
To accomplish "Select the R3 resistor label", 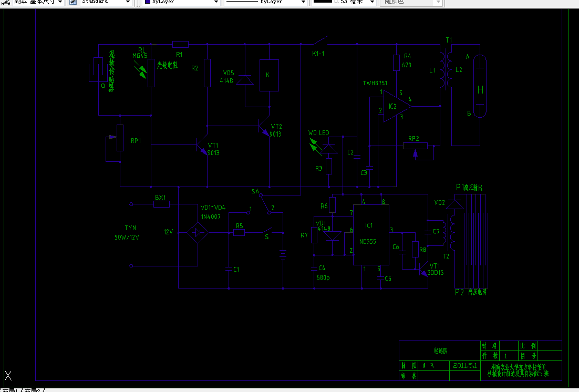I will (319, 169).
